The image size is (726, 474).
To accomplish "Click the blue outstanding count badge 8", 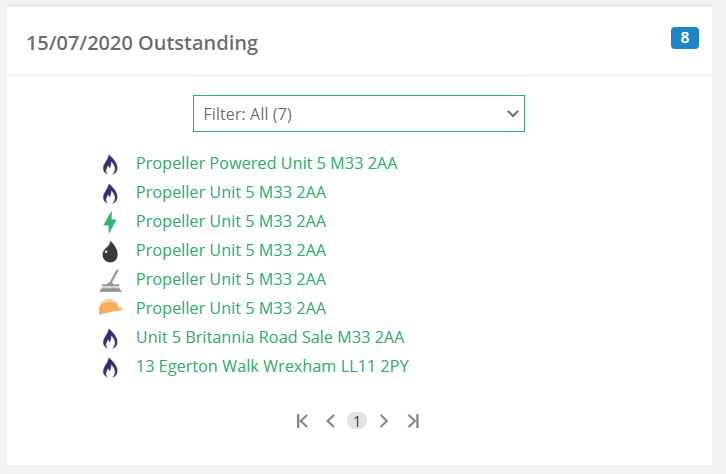I will coord(684,39).
